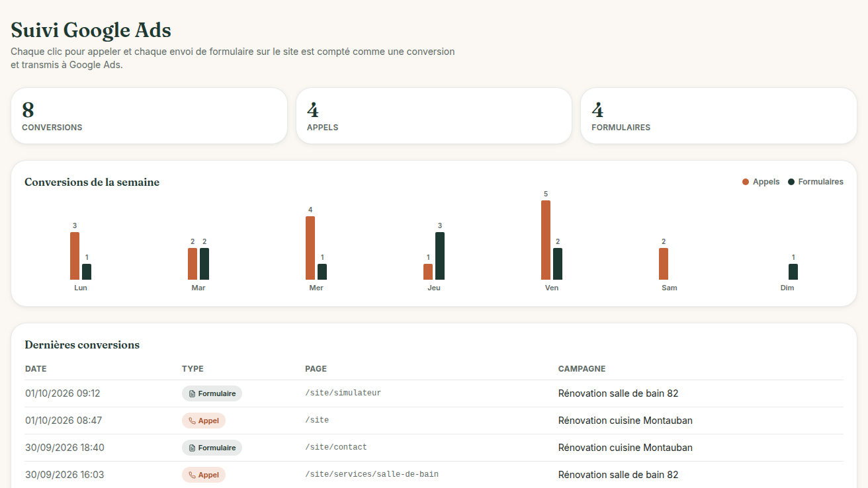Image resolution: width=868 pixels, height=488 pixels.
Task: Select the orange Appels bar for Lun
Action: click(x=75, y=256)
